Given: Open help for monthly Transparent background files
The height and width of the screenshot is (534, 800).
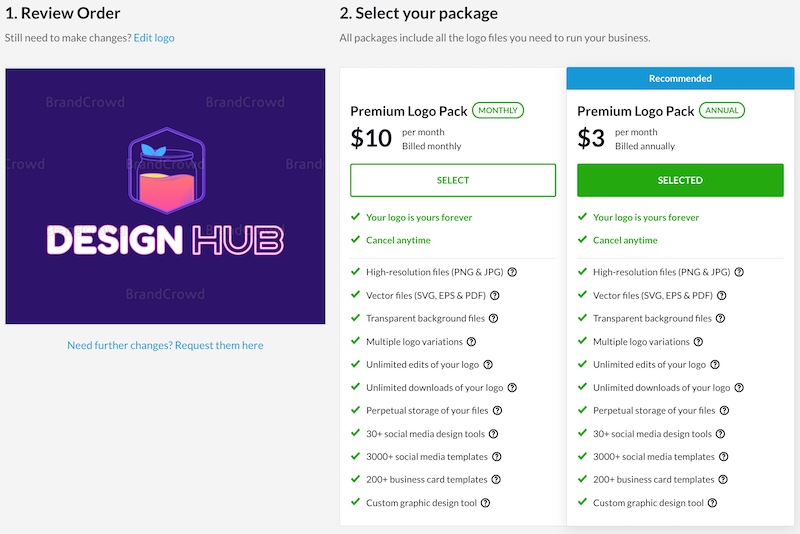Looking at the screenshot, I should tap(493, 318).
